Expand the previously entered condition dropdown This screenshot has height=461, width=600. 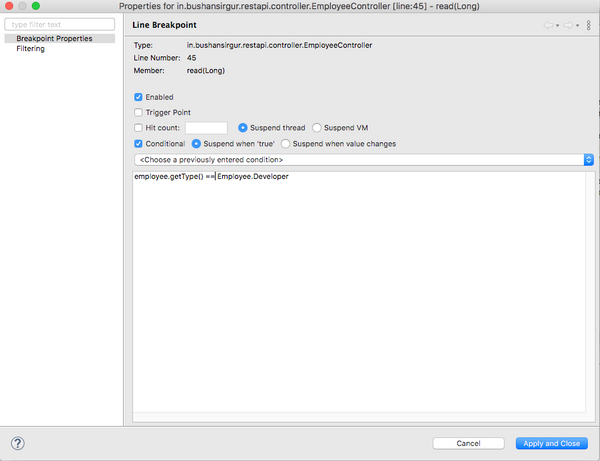tap(588, 159)
